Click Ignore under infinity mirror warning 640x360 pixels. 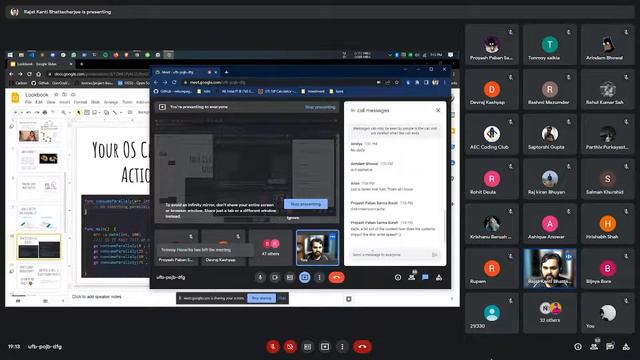293,218
